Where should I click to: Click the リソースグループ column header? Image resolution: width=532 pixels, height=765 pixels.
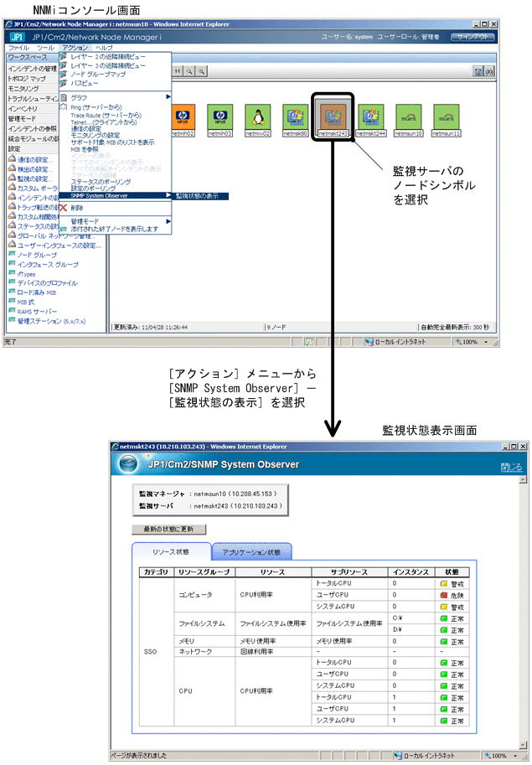point(204,571)
